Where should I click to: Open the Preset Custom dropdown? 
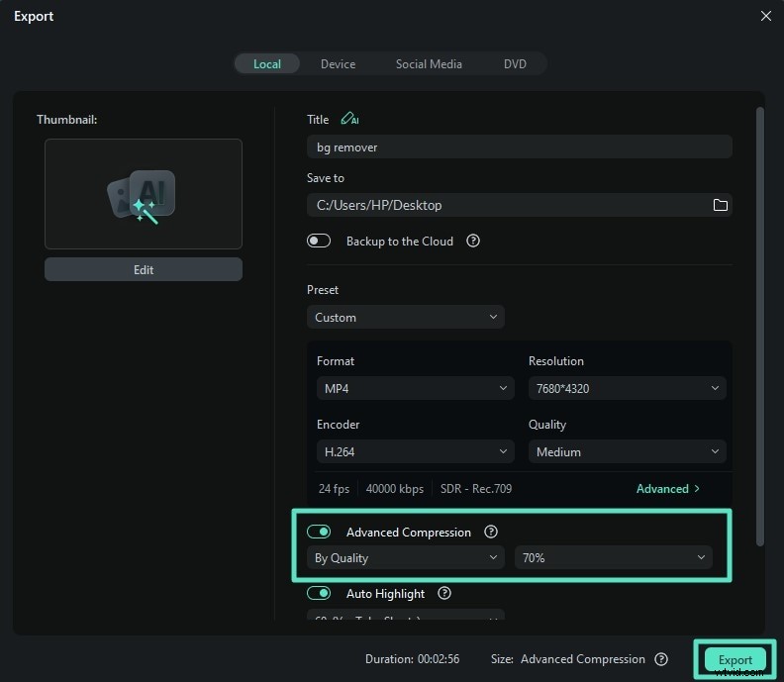click(x=406, y=318)
